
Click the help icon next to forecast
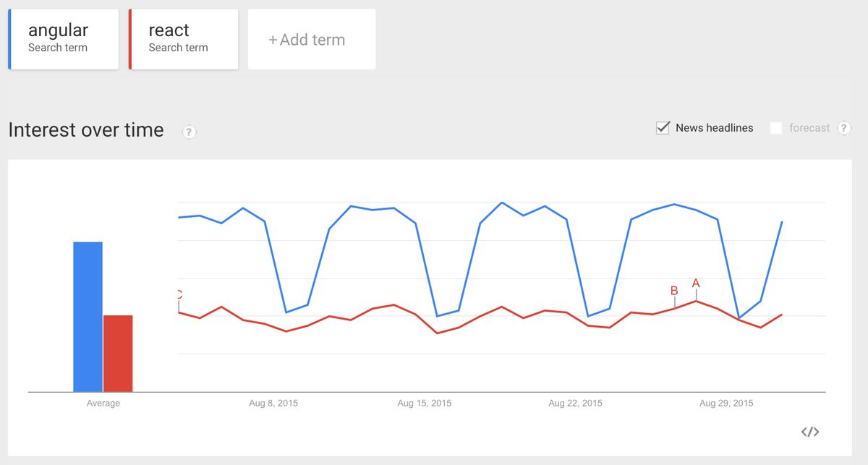(843, 128)
